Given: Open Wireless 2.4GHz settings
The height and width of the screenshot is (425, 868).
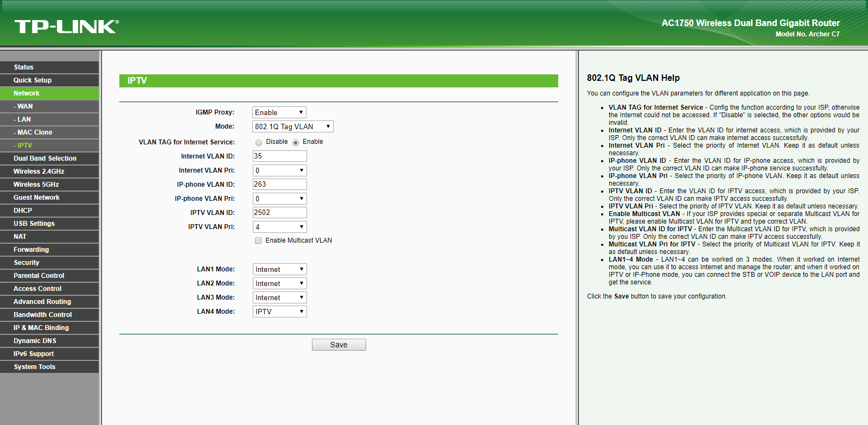Looking at the screenshot, I should tap(49, 172).
